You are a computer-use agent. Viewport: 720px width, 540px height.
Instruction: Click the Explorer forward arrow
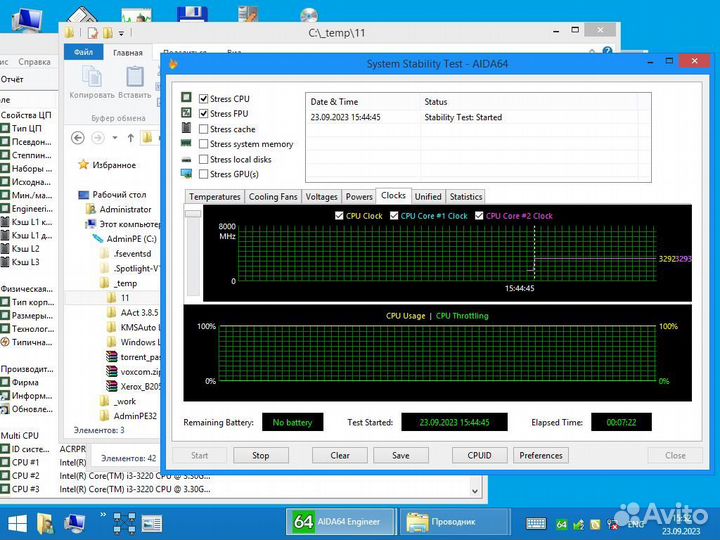coord(98,138)
